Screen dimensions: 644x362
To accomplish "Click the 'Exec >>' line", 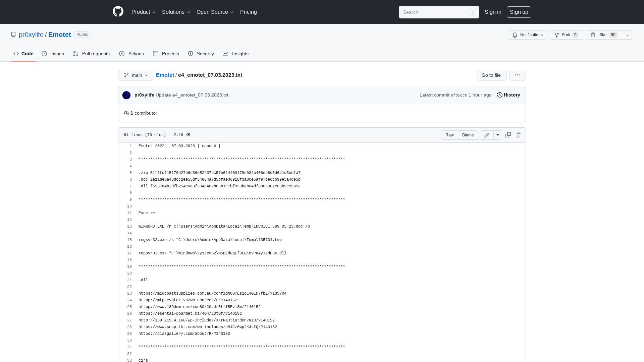I will pos(147,213).
